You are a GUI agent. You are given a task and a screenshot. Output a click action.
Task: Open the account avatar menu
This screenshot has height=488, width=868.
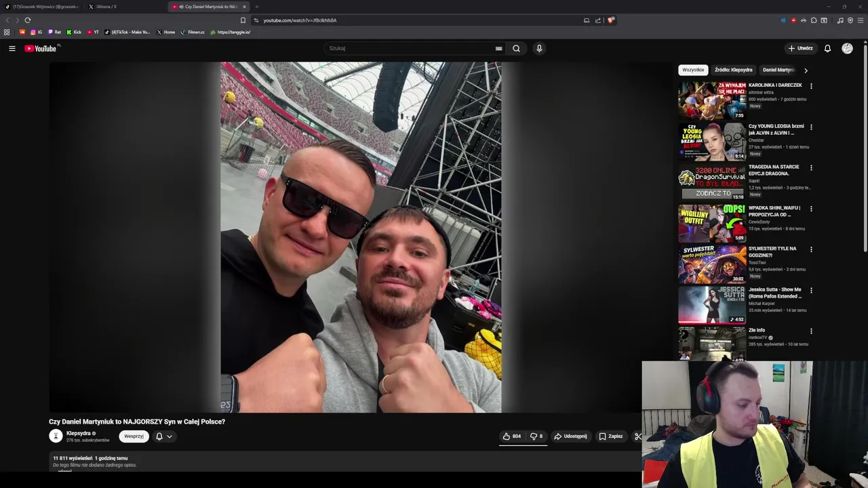(x=847, y=48)
